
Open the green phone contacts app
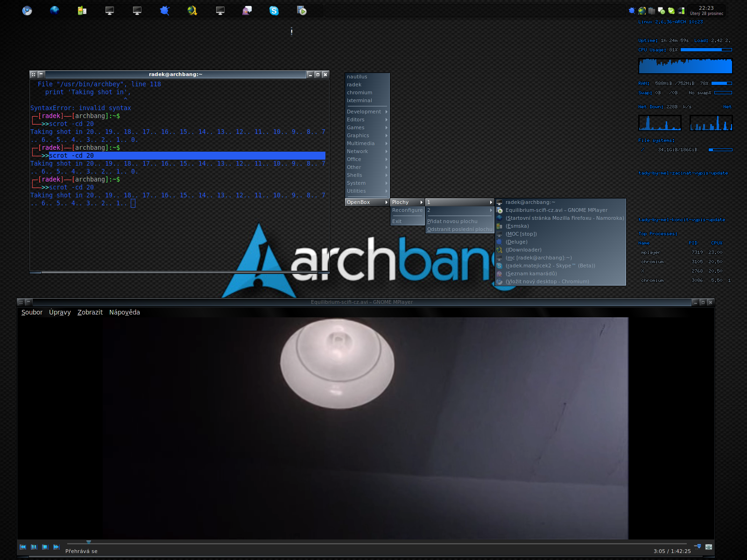(82, 10)
